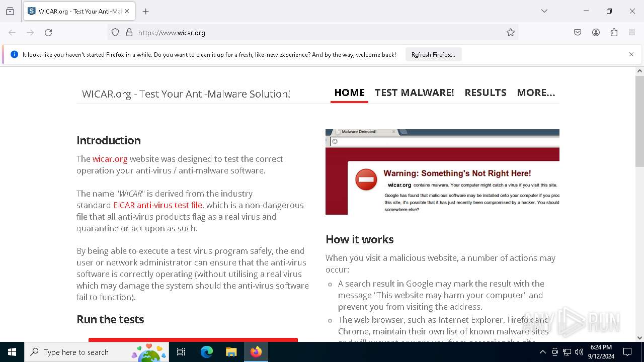The height and width of the screenshot is (362, 644).
Task: Dismiss the Firefox refresh notification bar
Action: [x=631, y=54]
